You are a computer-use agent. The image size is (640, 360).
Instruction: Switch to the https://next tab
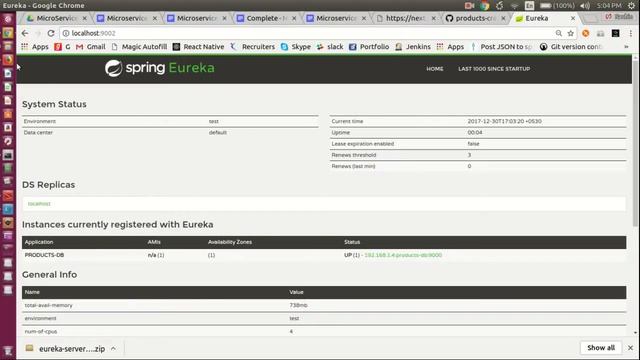406,18
